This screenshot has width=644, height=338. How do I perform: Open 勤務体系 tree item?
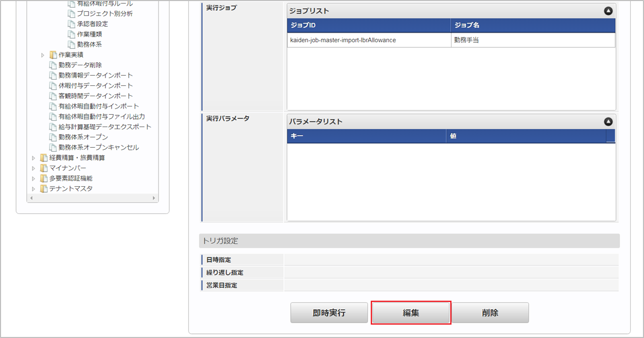pyautogui.click(x=89, y=45)
